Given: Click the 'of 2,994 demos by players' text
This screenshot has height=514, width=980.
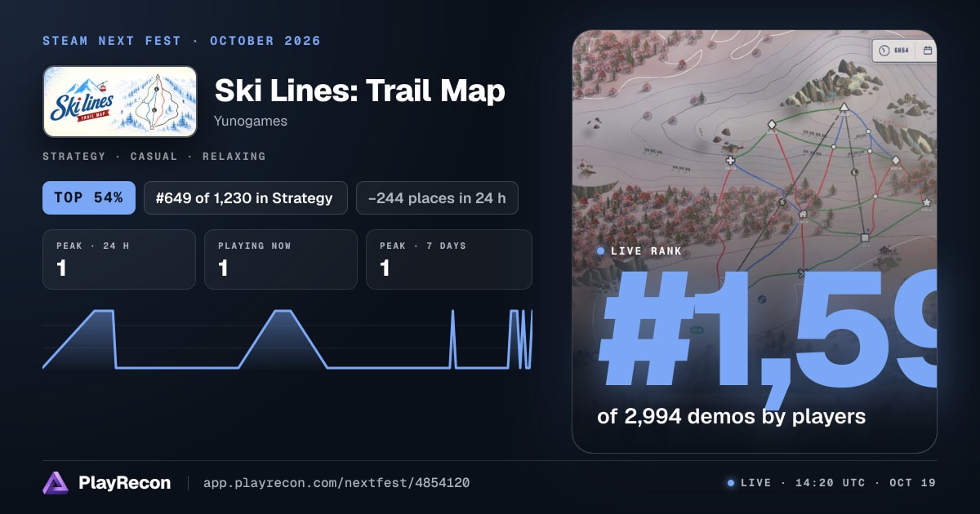Looking at the screenshot, I should [731, 416].
